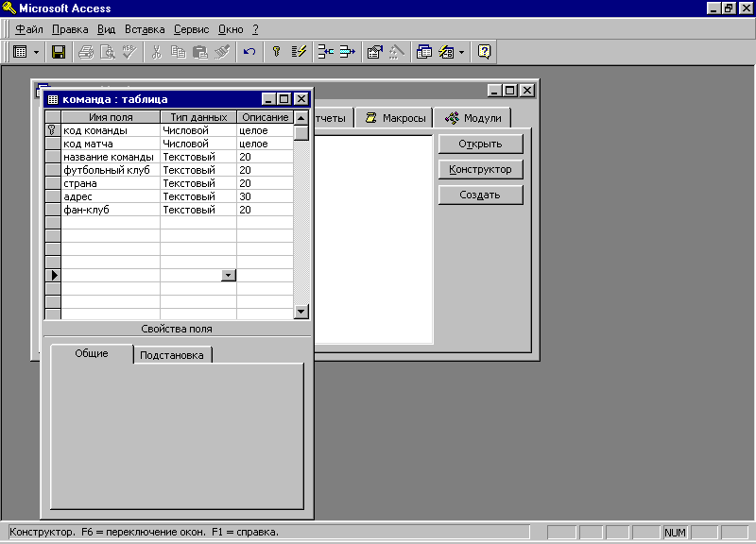Save the table with the floppy icon
Viewport: 756px width, 544px height.
[x=59, y=52]
